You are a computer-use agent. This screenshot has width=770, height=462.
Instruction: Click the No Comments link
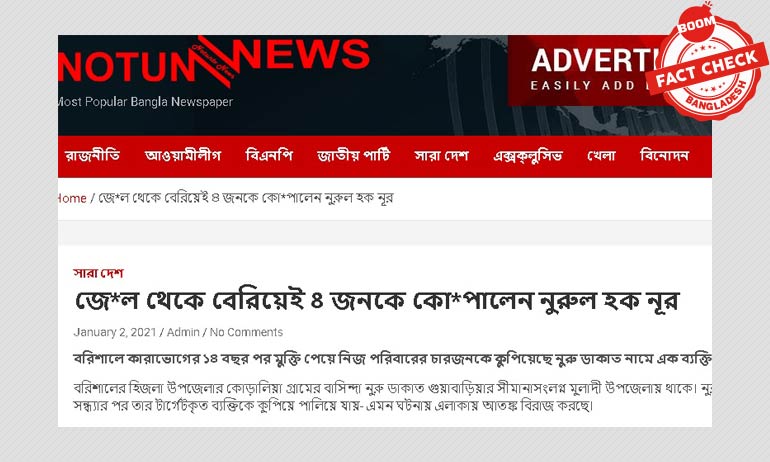click(246, 332)
